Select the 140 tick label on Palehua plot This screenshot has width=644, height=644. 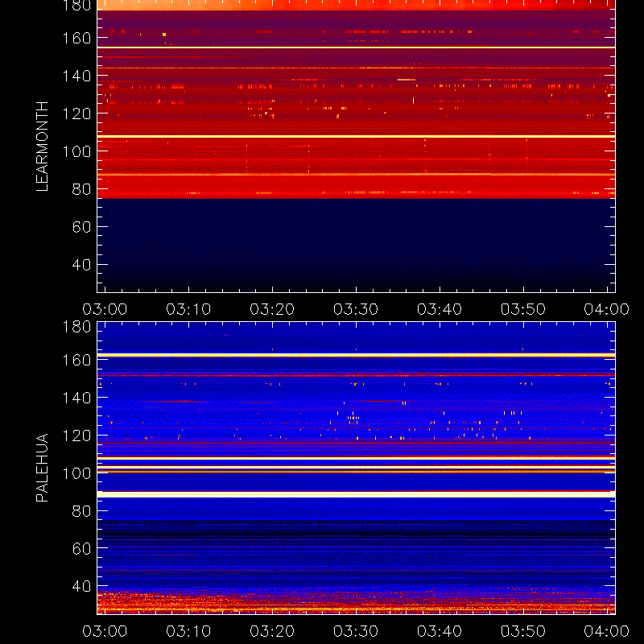(76, 398)
